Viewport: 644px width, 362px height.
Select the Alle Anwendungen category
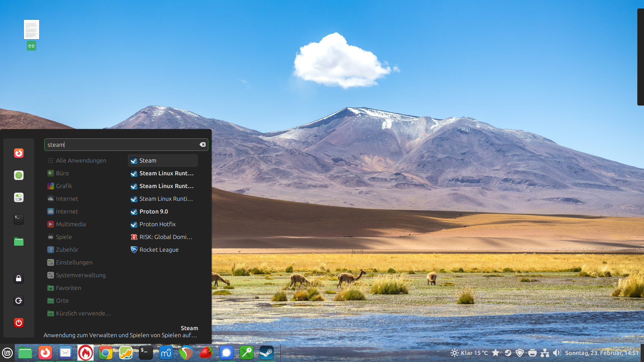80,161
